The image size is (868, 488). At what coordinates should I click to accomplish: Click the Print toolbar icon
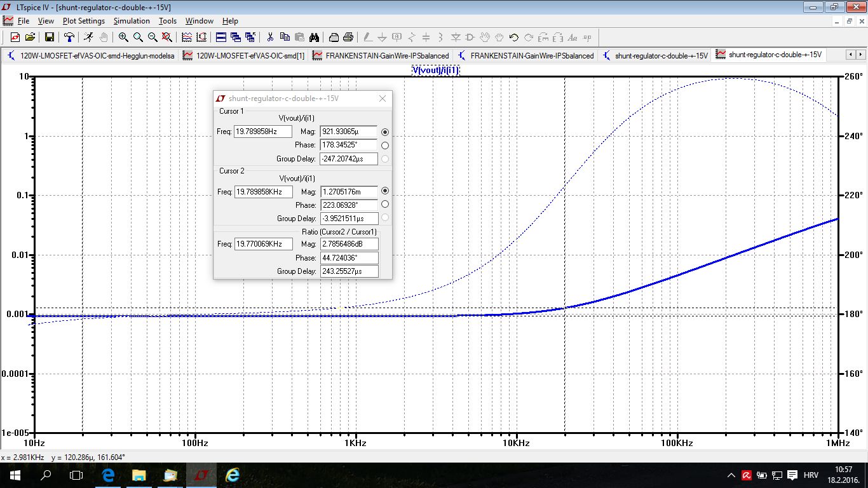pyautogui.click(x=348, y=37)
